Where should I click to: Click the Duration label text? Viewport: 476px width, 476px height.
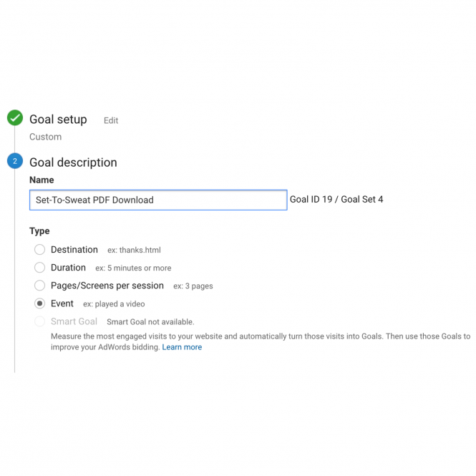68,268
